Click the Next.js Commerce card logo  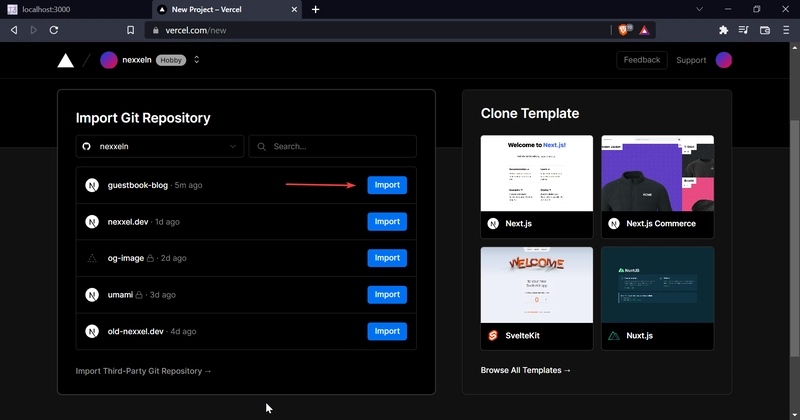coord(614,224)
